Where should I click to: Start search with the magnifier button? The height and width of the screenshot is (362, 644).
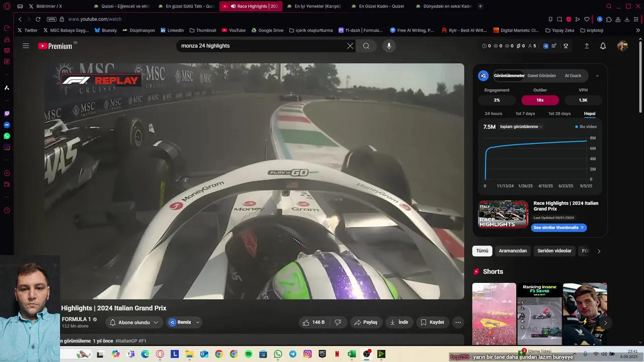366,46
